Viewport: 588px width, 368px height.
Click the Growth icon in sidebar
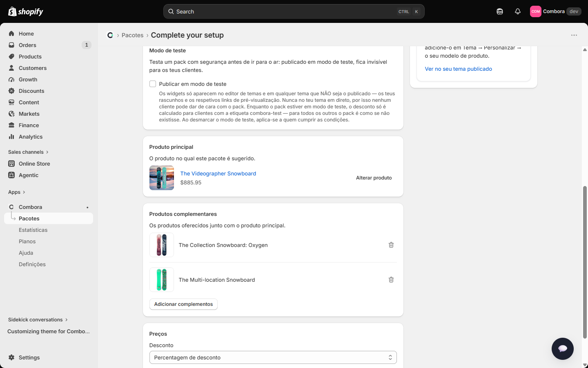[11, 79]
